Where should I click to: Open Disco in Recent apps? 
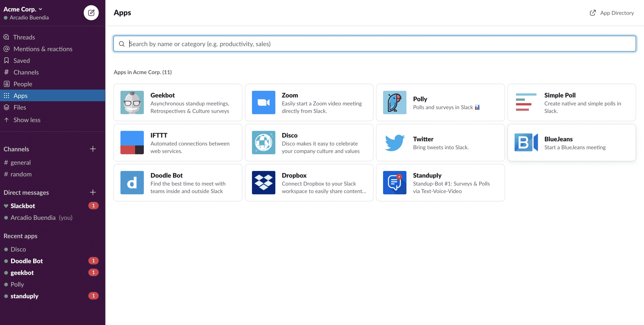pyautogui.click(x=52, y=249)
